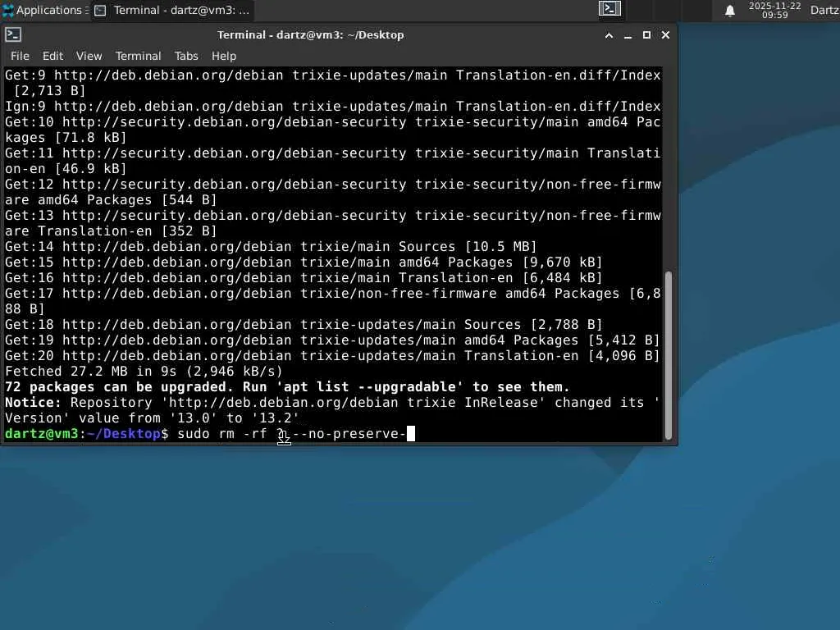
Task: Open the View menu
Action: 89,56
